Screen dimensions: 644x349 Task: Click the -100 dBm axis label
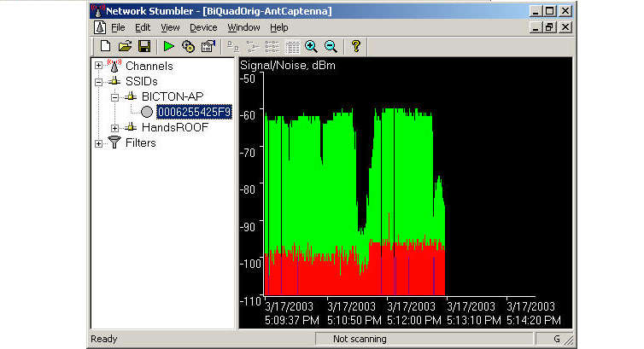[250, 264]
